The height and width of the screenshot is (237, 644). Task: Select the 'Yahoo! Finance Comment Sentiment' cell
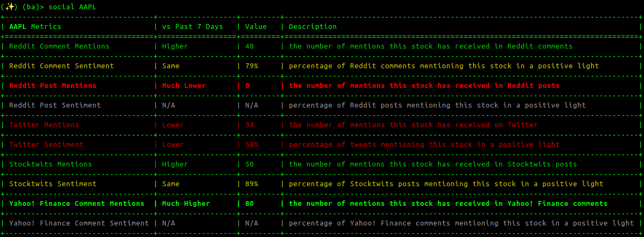(79, 223)
